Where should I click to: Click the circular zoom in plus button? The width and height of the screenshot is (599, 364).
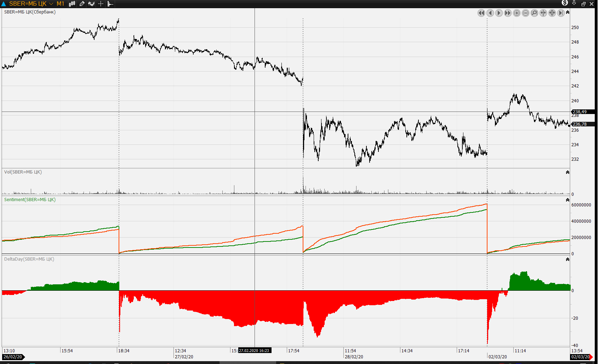click(517, 13)
